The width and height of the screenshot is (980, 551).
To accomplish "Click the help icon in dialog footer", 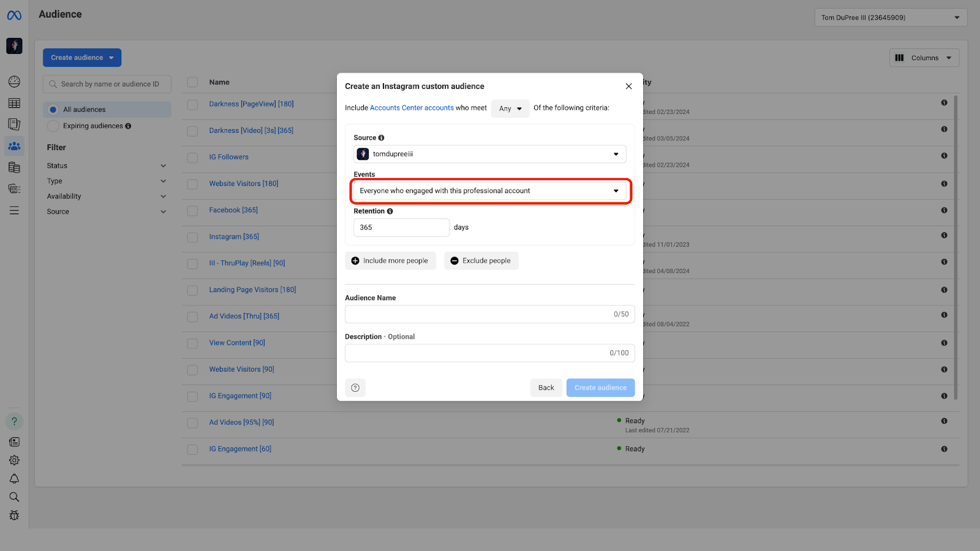I will (355, 388).
